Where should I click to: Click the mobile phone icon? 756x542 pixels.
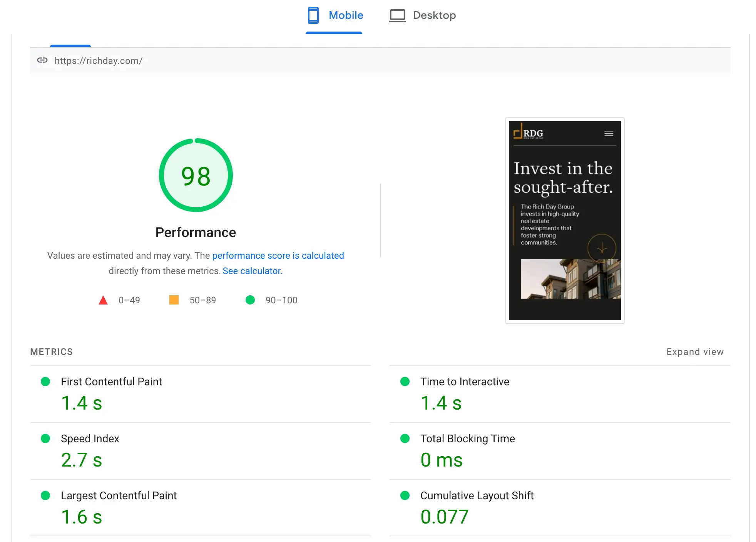click(313, 15)
